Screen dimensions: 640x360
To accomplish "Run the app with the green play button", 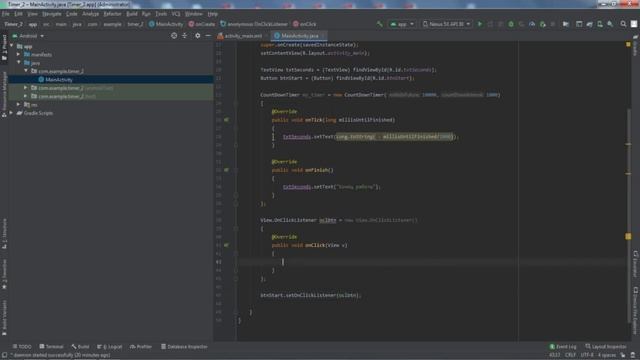I will (x=480, y=24).
